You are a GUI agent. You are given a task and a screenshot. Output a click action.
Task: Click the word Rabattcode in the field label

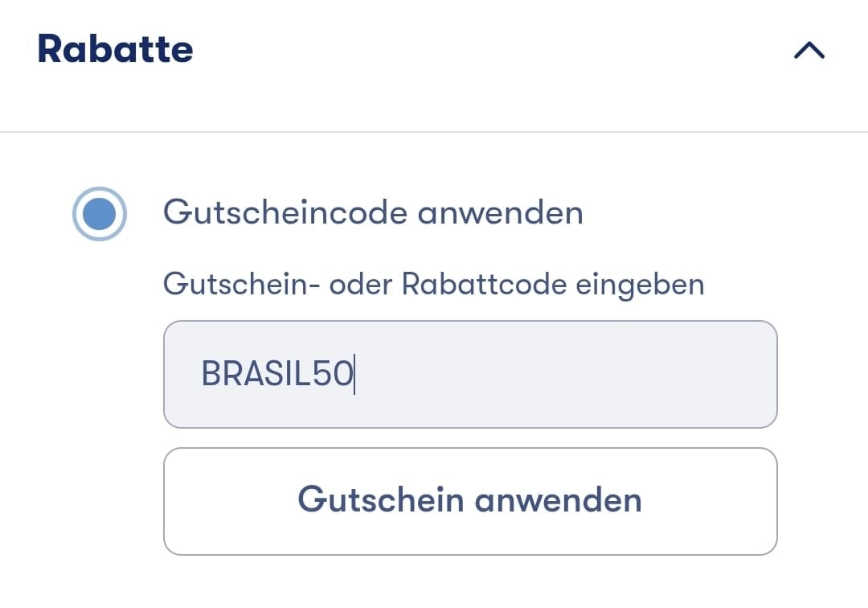tap(485, 284)
